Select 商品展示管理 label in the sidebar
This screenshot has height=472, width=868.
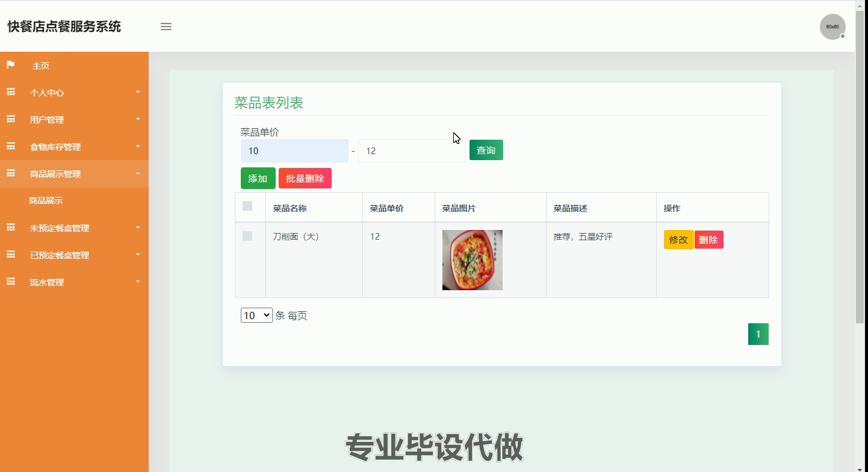click(55, 174)
